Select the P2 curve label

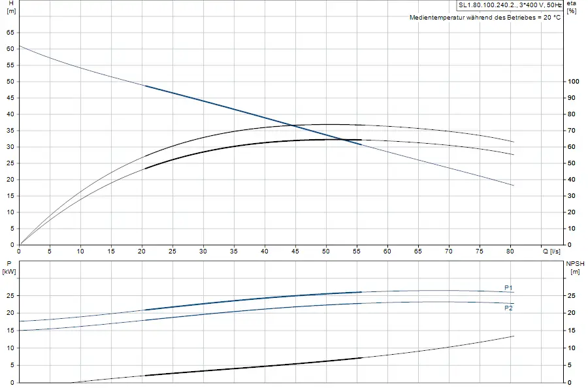(x=508, y=308)
